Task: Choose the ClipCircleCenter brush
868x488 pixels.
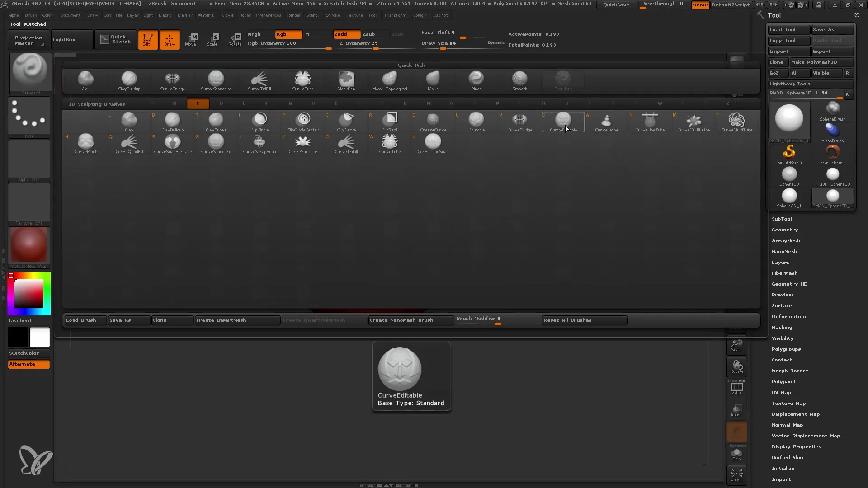Action: 303,122
